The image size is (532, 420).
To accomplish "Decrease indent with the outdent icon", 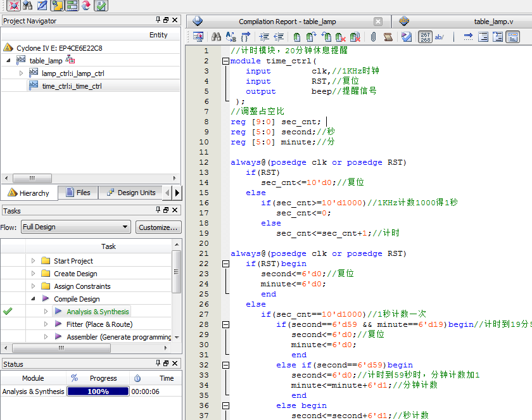I will coord(279,37).
